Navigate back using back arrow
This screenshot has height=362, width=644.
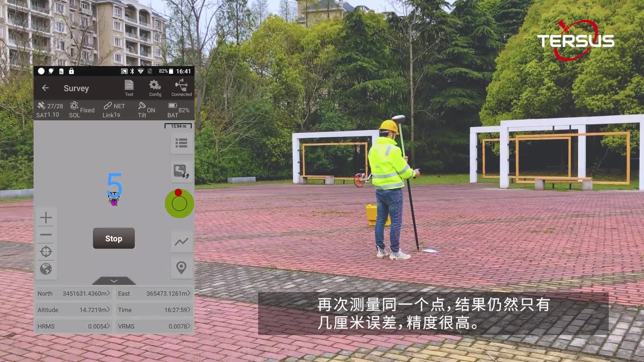click(46, 88)
